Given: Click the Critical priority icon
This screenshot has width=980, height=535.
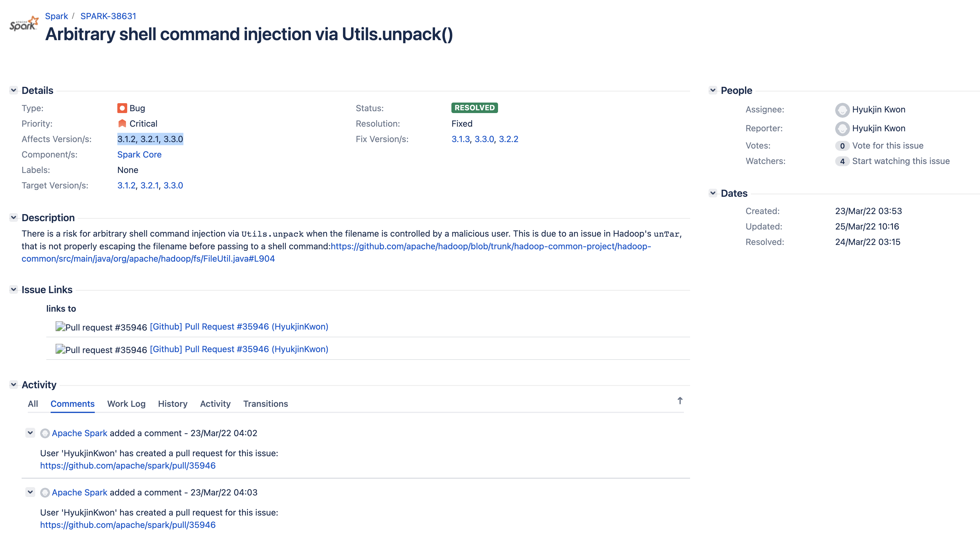Looking at the screenshot, I should pyautogui.click(x=122, y=124).
